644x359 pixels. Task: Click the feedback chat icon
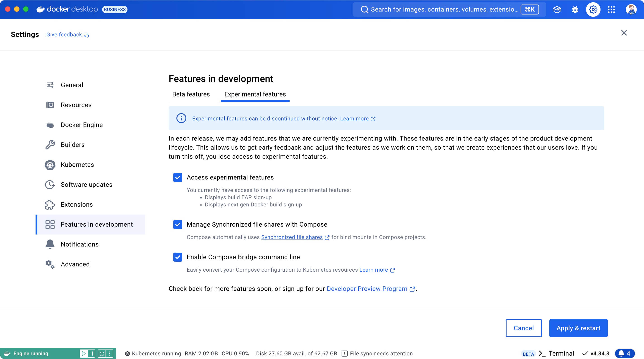(86, 35)
